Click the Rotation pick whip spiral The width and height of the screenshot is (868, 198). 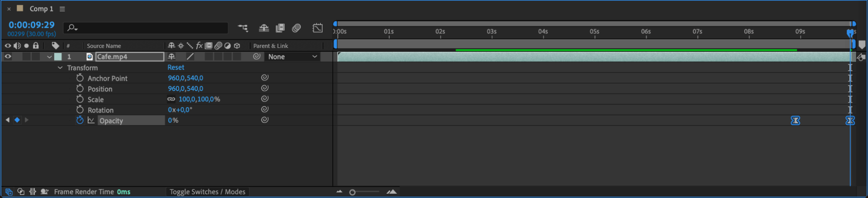264,109
